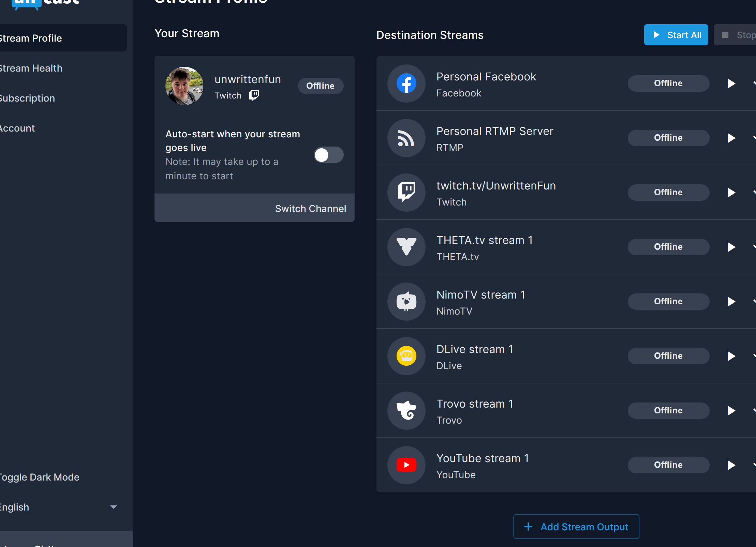
Task: Click the RTMP feed icon
Action: 406,138
